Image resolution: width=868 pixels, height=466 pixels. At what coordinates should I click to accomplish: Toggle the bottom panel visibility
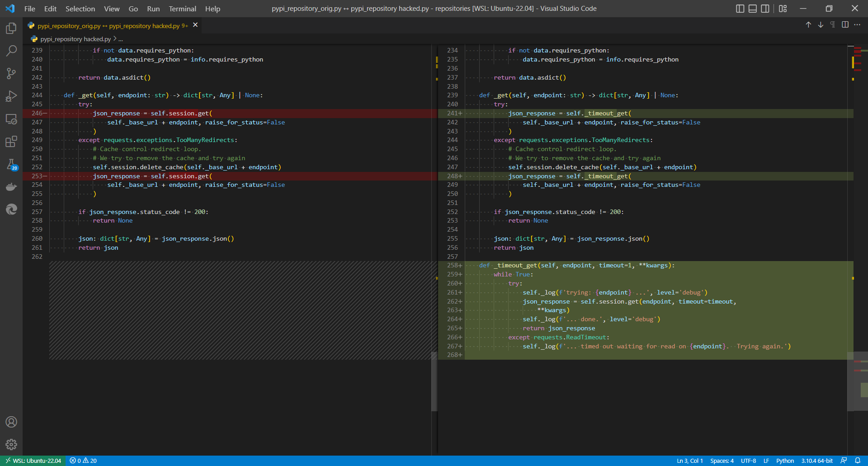(x=752, y=8)
